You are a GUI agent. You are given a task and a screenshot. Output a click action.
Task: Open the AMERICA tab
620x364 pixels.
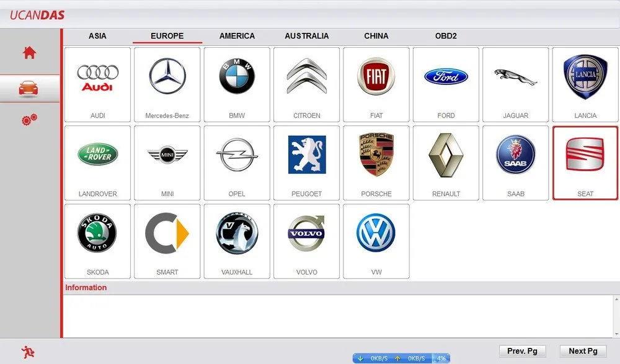[x=237, y=36]
